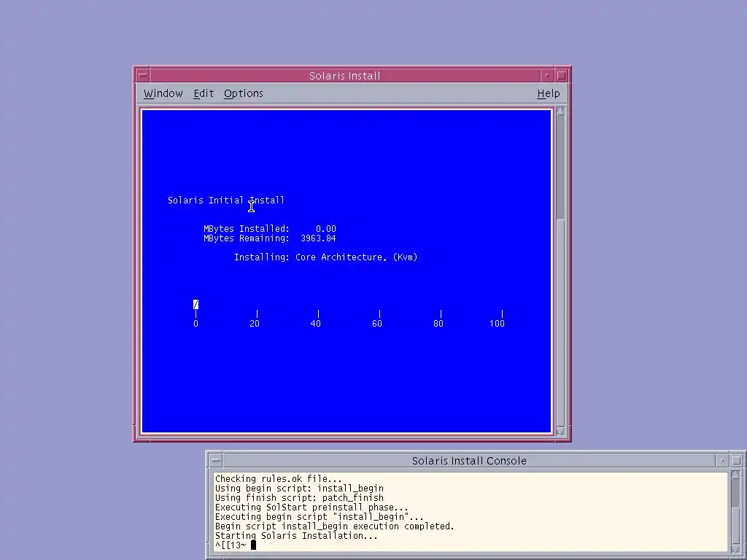Screen dimensions: 747x560
Task: Click scroll-up arrow in Solaris Install terminal
Action: point(560,111)
